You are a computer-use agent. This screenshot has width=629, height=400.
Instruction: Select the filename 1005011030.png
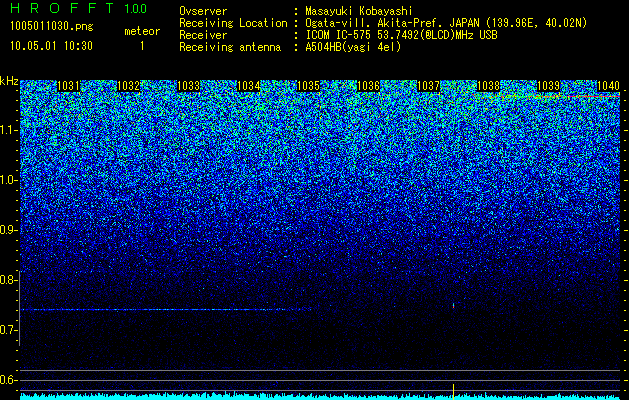[x=52, y=26]
